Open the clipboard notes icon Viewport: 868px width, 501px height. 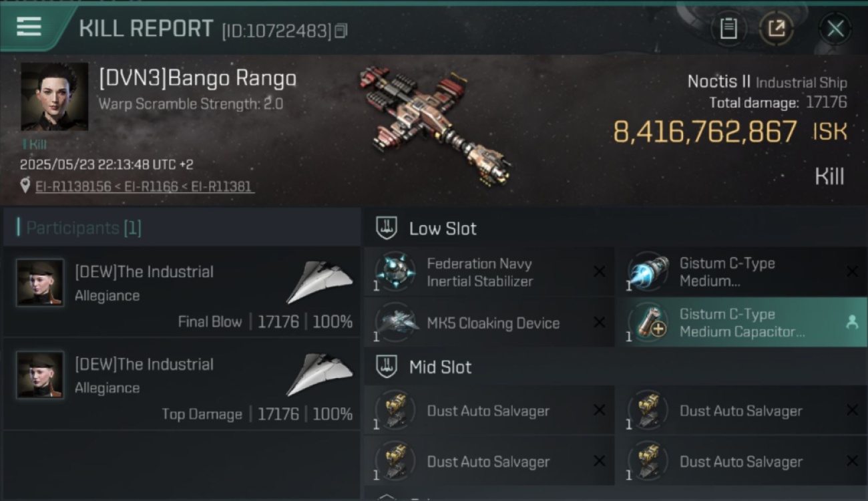pos(728,28)
